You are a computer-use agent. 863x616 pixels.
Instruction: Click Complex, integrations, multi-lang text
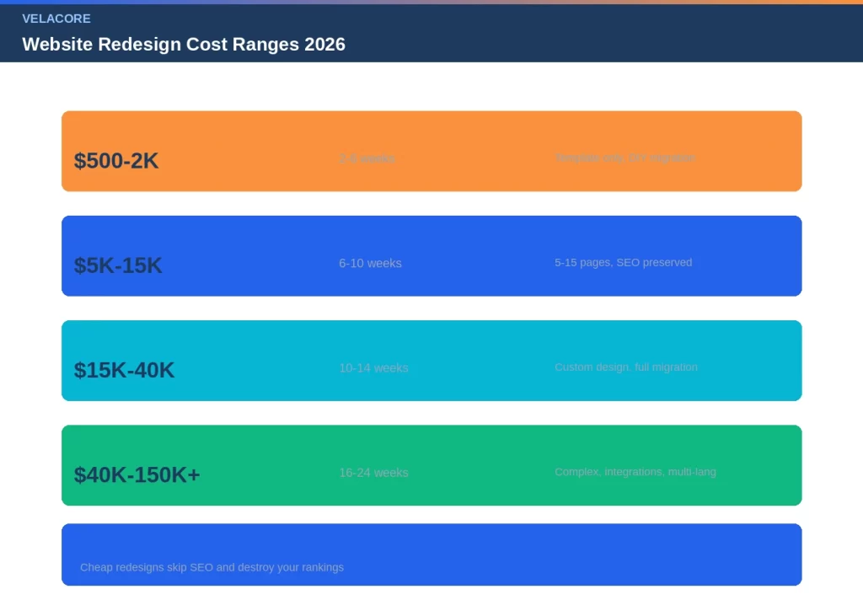pos(635,472)
